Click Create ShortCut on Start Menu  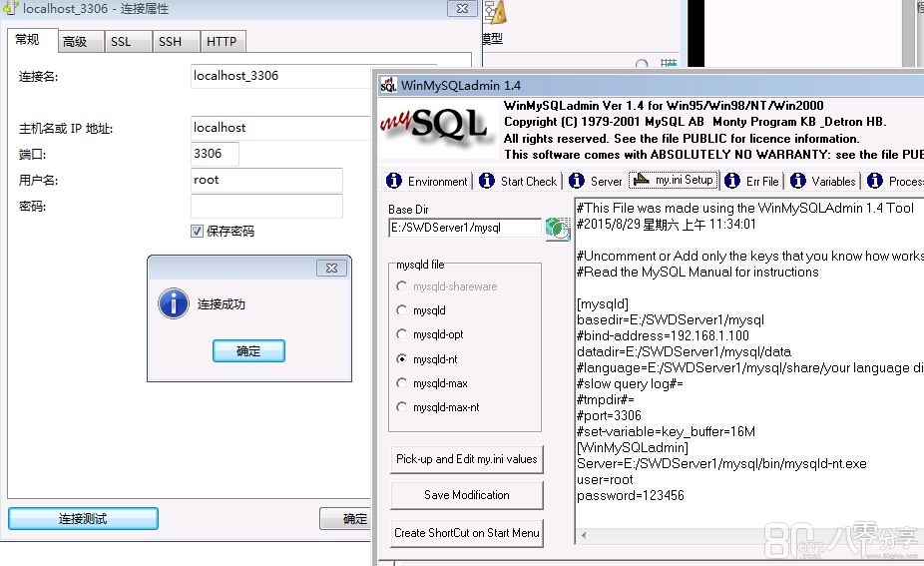[x=467, y=533]
